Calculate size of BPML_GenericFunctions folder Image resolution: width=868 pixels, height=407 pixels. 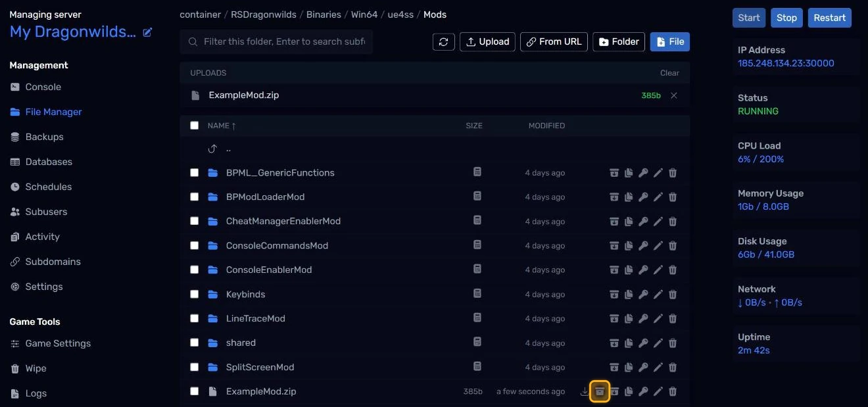pos(477,172)
